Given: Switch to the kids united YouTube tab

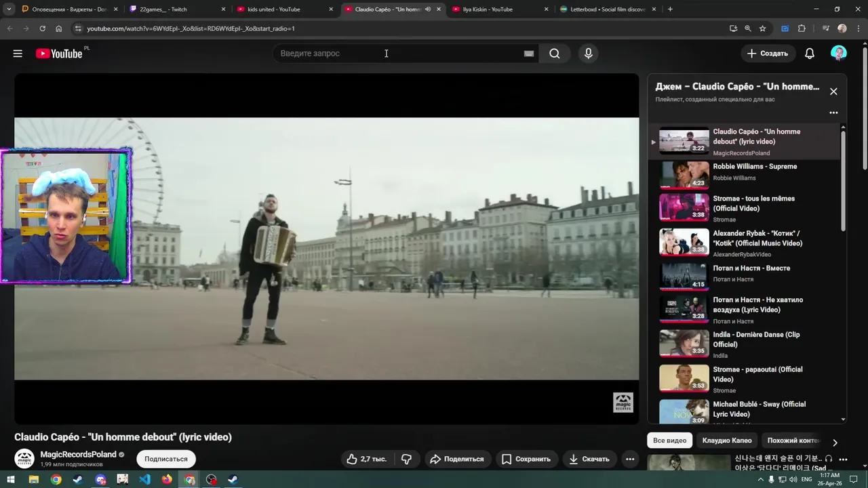Looking at the screenshot, I should click(x=284, y=9).
